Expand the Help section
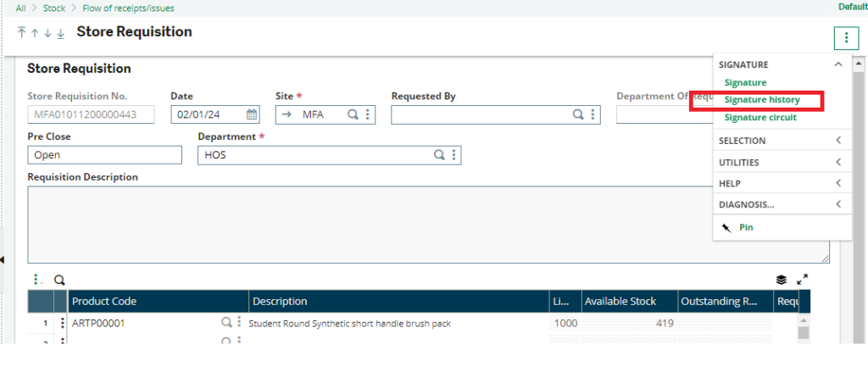This screenshot has height=372, width=868. point(837,183)
